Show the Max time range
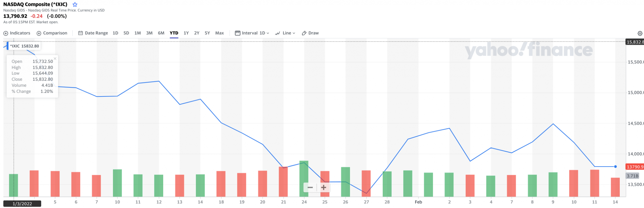 click(219, 33)
